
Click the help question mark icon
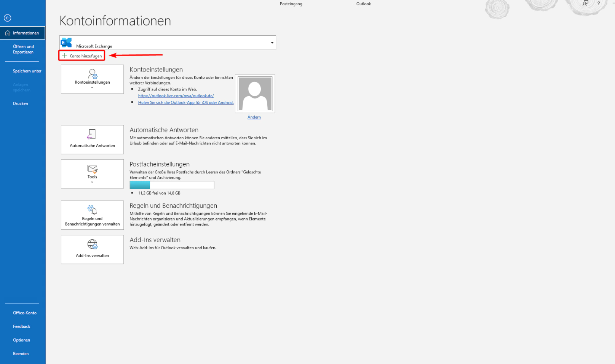tap(598, 3)
